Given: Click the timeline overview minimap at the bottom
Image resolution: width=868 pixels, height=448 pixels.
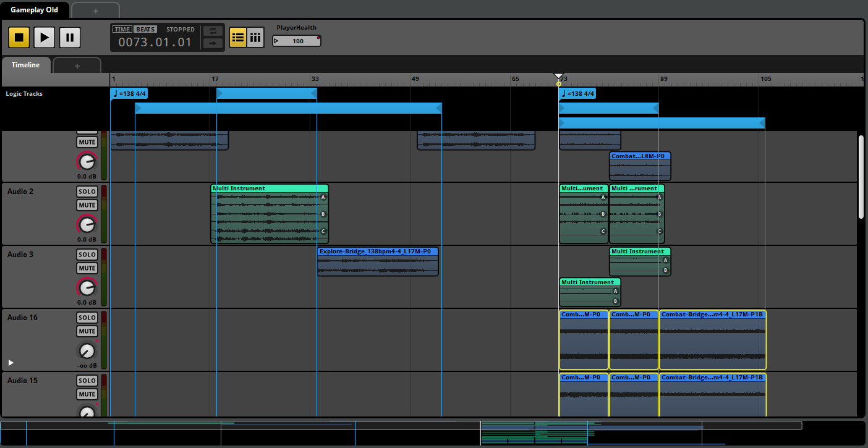Looking at the screenshot, I should [x=433, y=433].
